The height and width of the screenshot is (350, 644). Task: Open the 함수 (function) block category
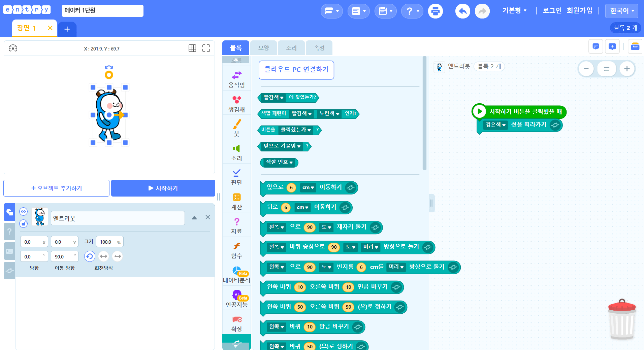(236, 250)
